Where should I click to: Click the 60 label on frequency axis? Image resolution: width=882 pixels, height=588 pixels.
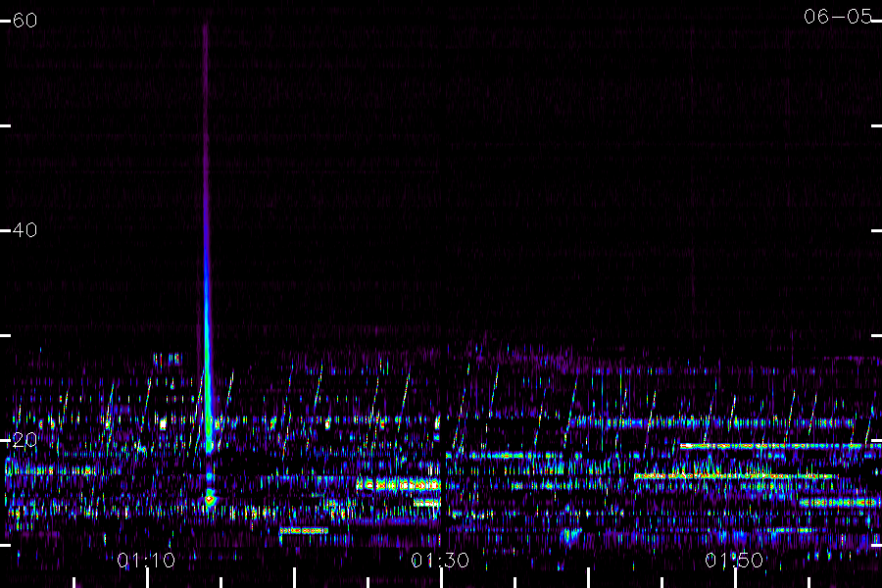tap(24, 21)
